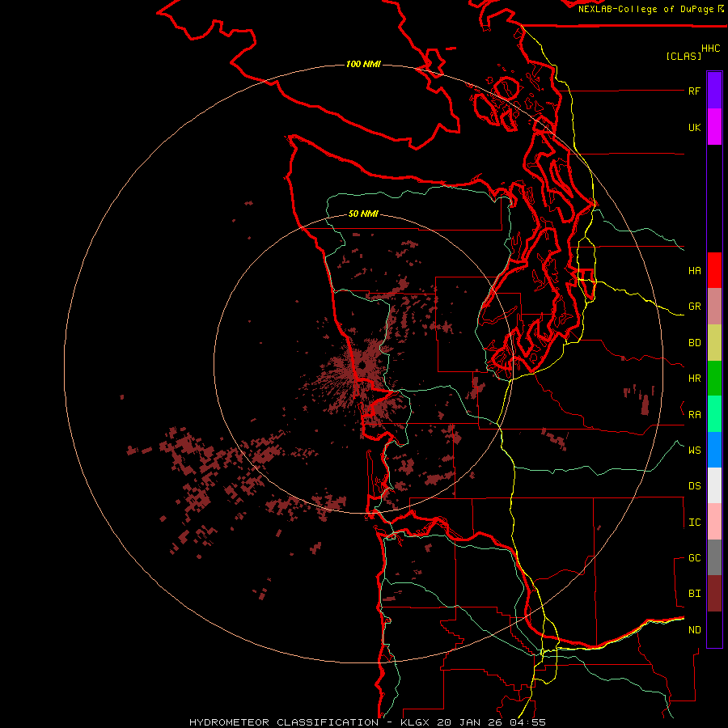This screenshot has width=728, height=728.
Task: Click the RF legend label
Action: point(694,91)
